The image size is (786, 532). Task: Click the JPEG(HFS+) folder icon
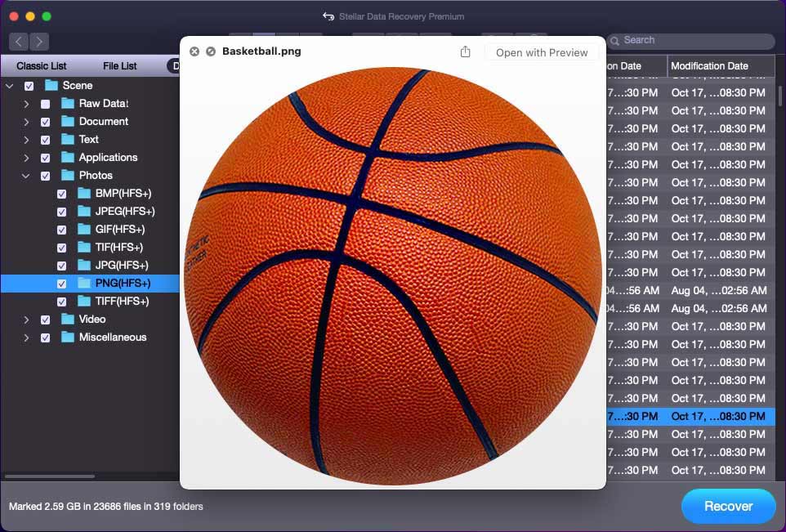tap(84, 211)
